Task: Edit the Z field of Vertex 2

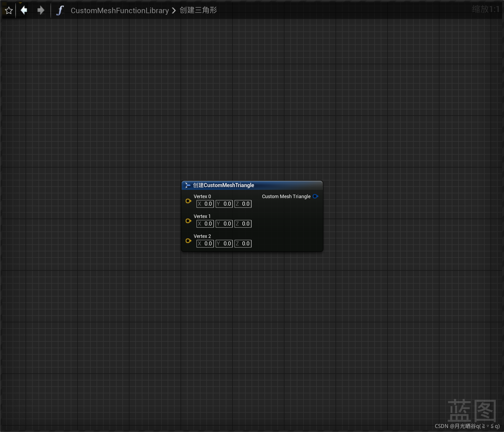Action: (x=242, y=243)
